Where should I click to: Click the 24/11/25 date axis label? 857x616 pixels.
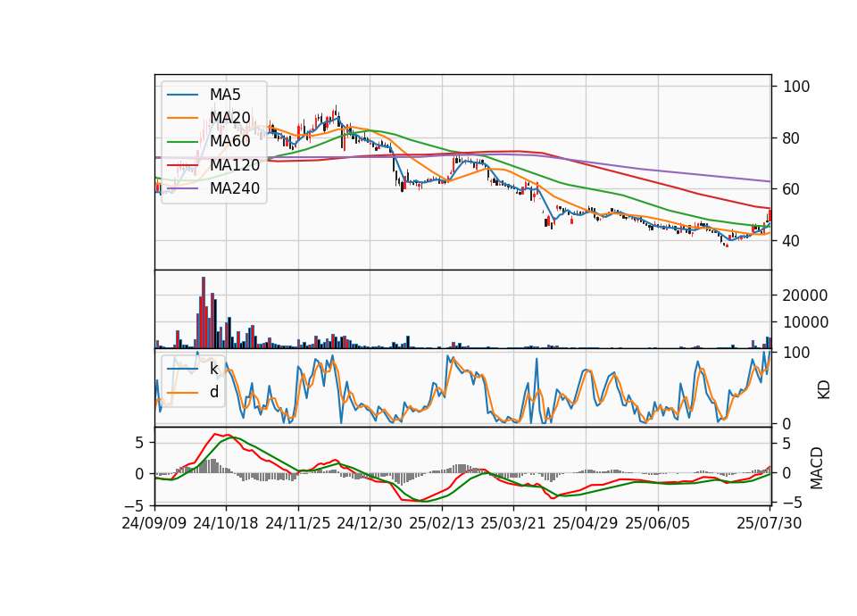[298, 523]
